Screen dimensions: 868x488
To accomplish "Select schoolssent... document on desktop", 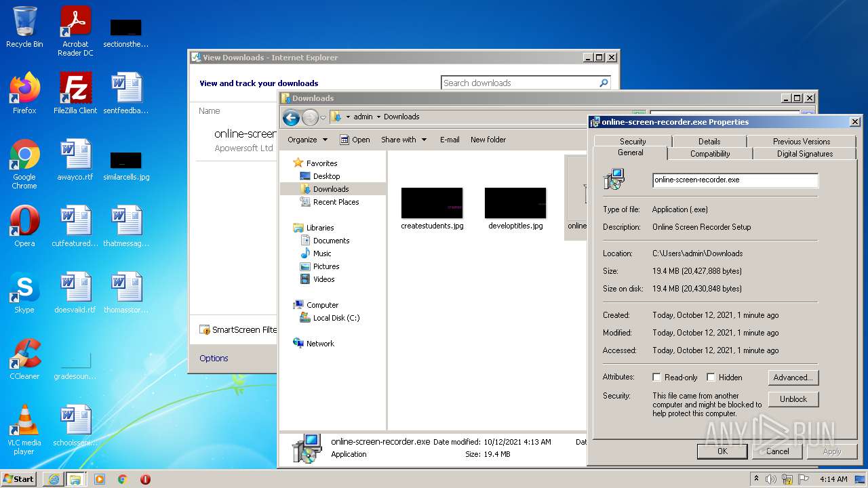I will pyautogui.click(x=75, y=426).
